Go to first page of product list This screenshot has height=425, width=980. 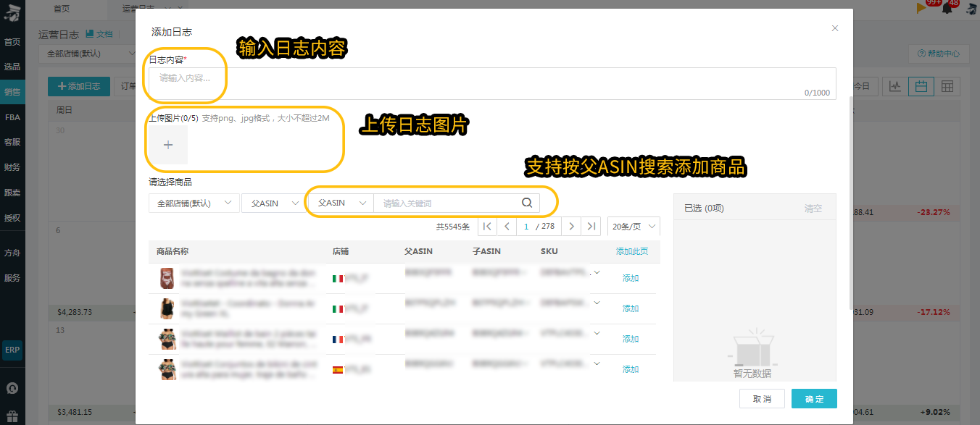[488, 227]
